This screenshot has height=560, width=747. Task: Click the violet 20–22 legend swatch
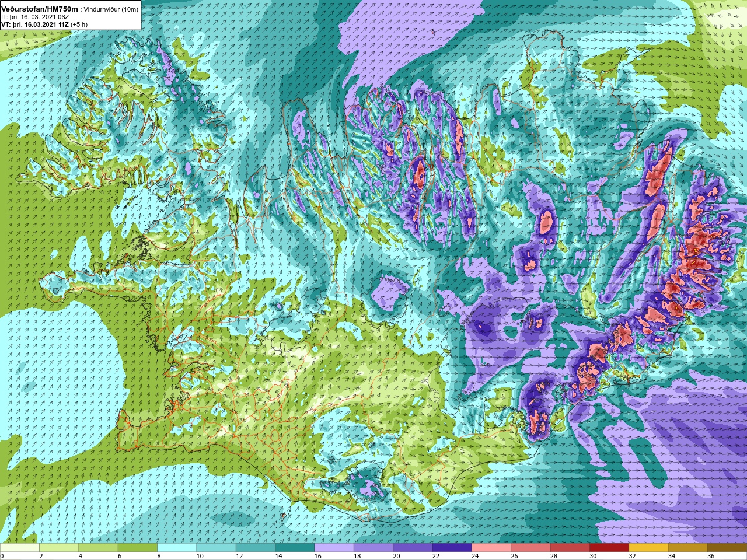413,547
